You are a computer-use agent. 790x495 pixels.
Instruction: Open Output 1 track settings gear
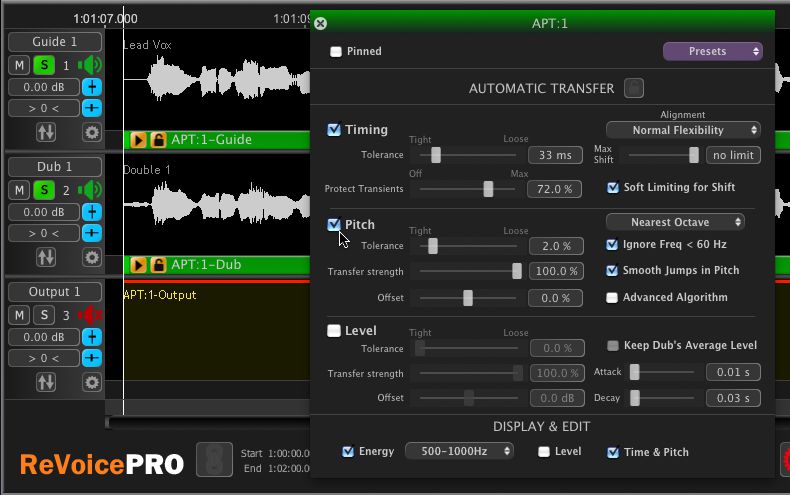tap(92, 383)
